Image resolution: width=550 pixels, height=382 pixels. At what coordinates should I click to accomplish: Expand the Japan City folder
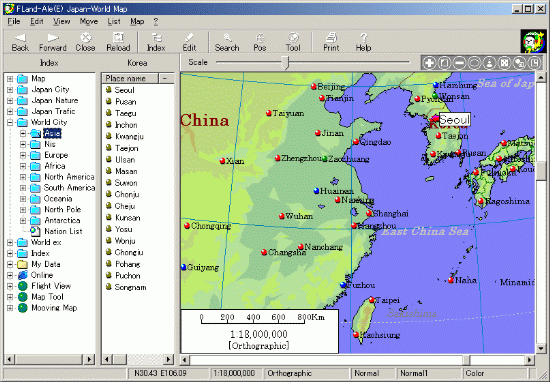(x=10, y=89)
